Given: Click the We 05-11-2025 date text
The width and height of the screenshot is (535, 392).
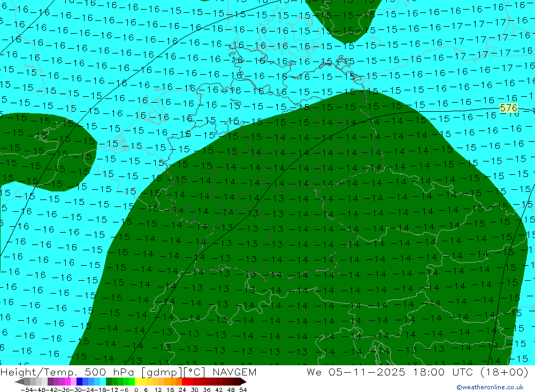Looking at the screenshot, I should click(356, 372).
